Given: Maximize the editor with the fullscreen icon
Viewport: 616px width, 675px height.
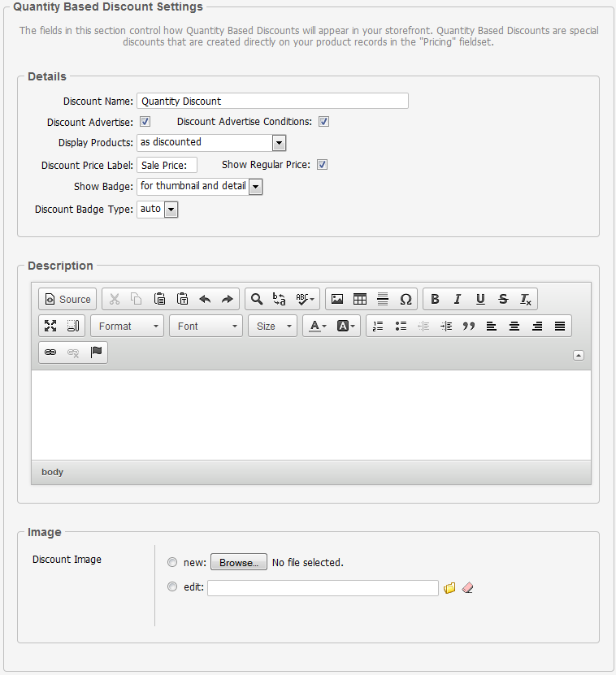Looking at the screenshot, I should tap(50, 326).
